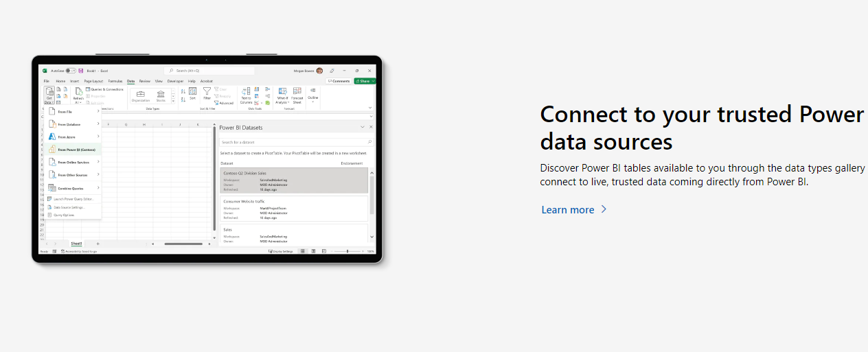This screenshot has width=868, height=352.
Task: Open the Power BI Datasets pane options chevron
Action: pyautogui.click(x=362, y=127)
